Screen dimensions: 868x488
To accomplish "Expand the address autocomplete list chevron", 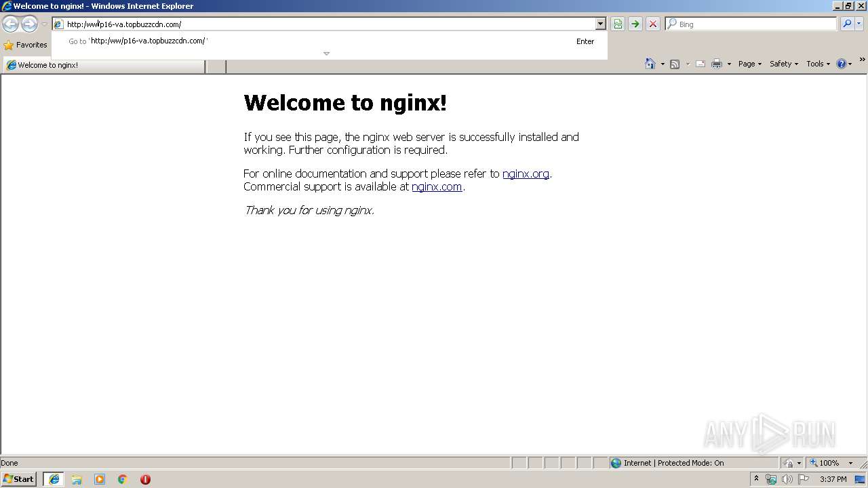I will 326,54.
